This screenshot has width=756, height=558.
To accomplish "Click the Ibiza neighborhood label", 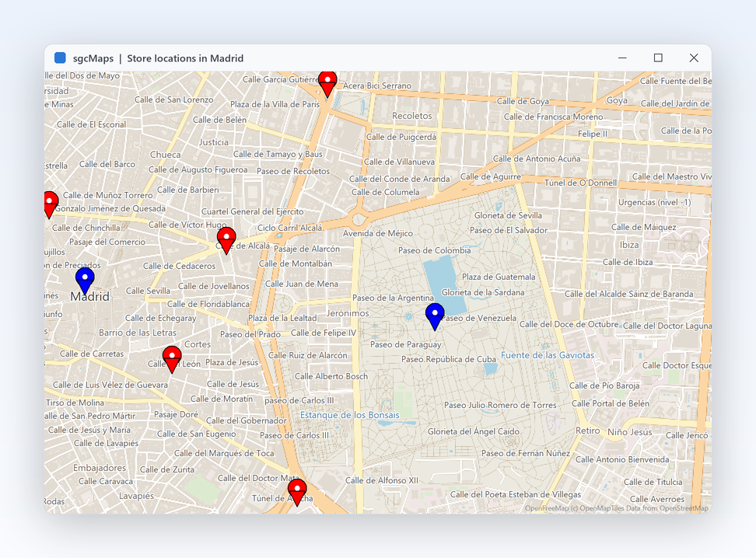I will point(629,245).
